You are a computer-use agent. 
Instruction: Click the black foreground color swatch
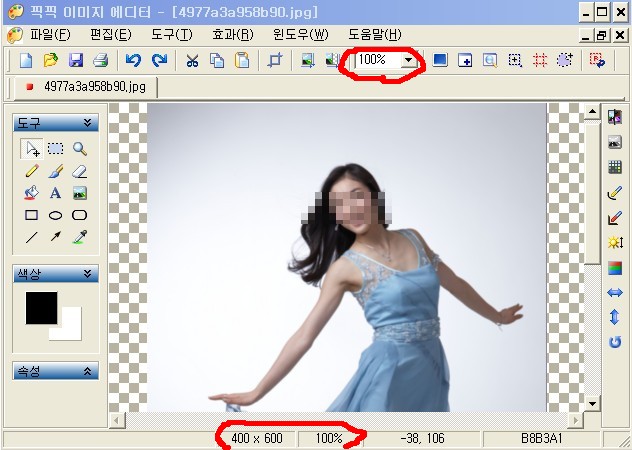coord(42,308)
